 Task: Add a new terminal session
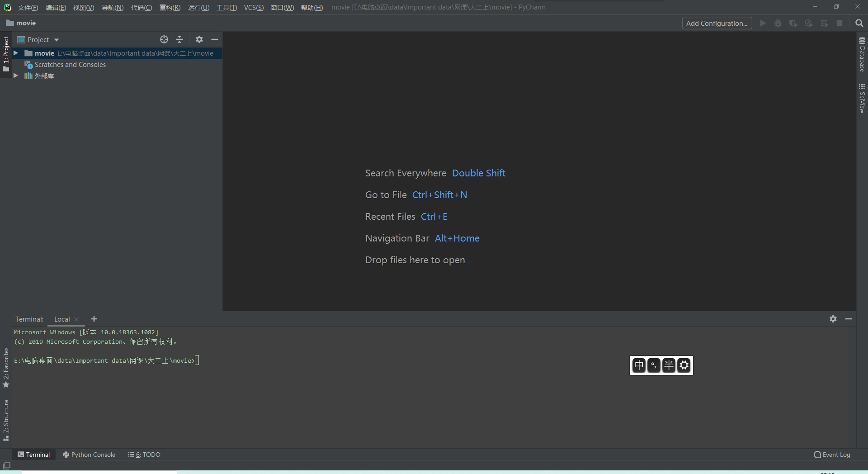click(94, 319)
